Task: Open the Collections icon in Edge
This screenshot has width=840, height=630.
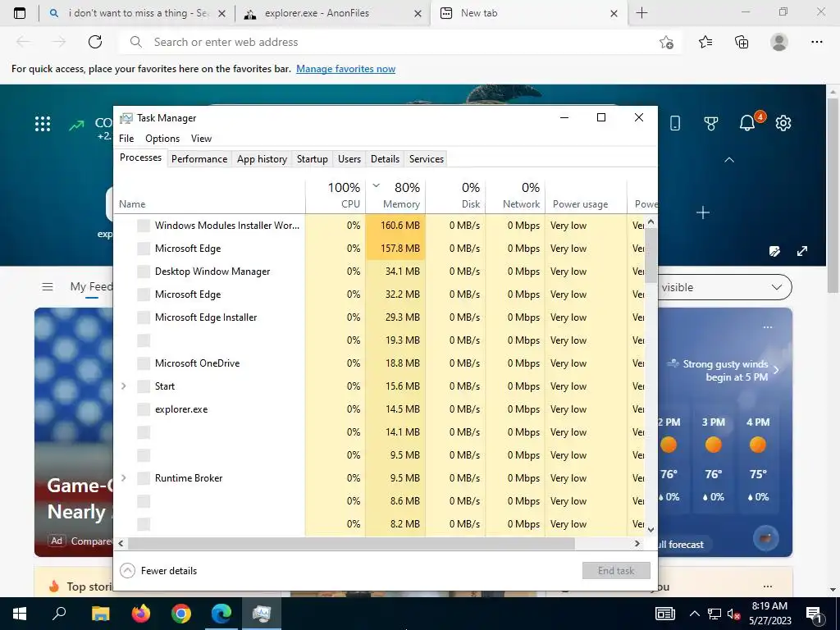Action: 742,42
